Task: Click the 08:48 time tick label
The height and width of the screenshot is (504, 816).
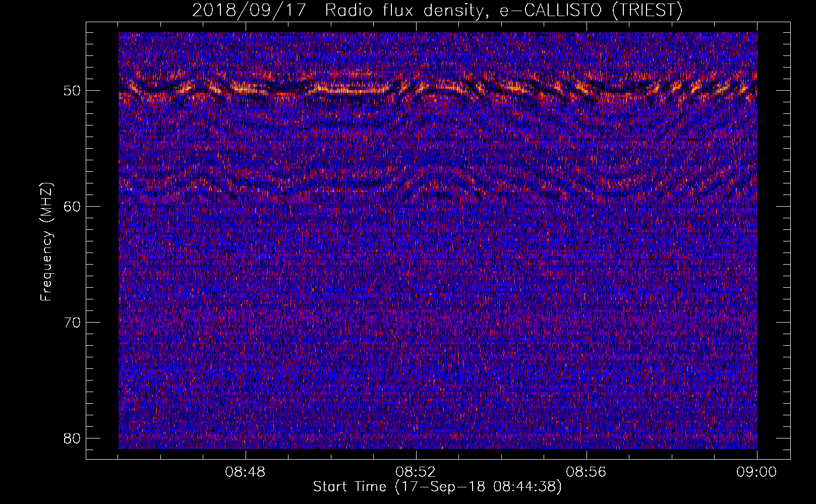Action: click(246, 472)
